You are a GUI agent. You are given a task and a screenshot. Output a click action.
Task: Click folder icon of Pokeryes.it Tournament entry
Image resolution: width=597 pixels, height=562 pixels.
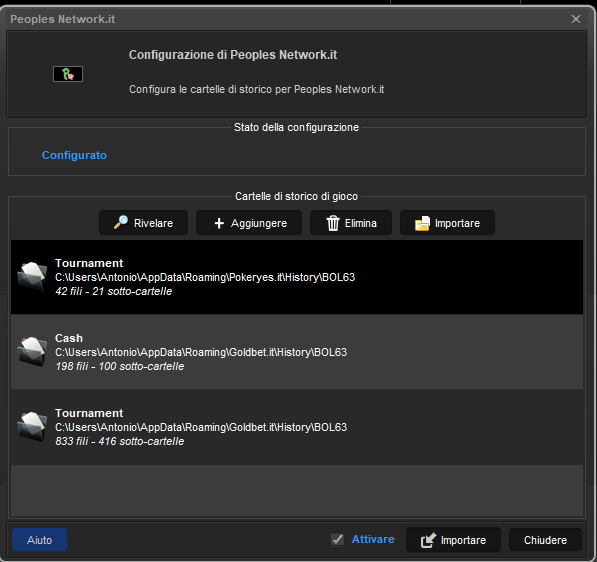pyautogui.click(x=32, y=276)
